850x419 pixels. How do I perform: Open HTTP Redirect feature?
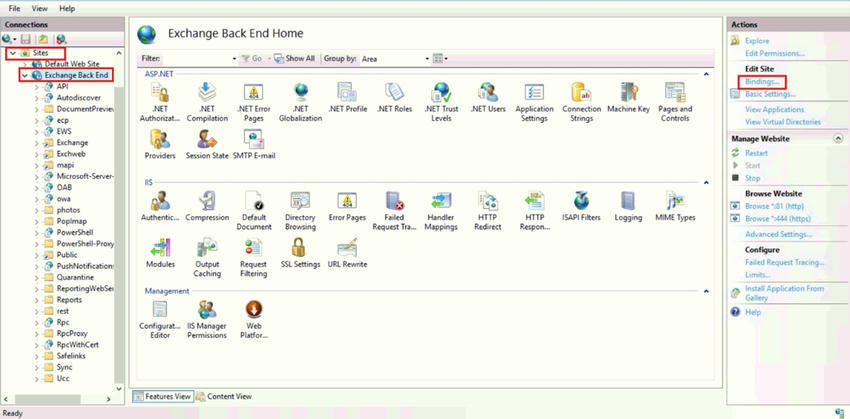point(488,211)
